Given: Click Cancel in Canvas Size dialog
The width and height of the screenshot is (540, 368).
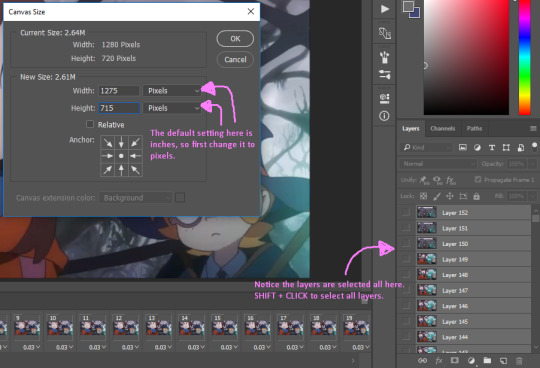Looking at the screenshot, I should pos(235,60).
